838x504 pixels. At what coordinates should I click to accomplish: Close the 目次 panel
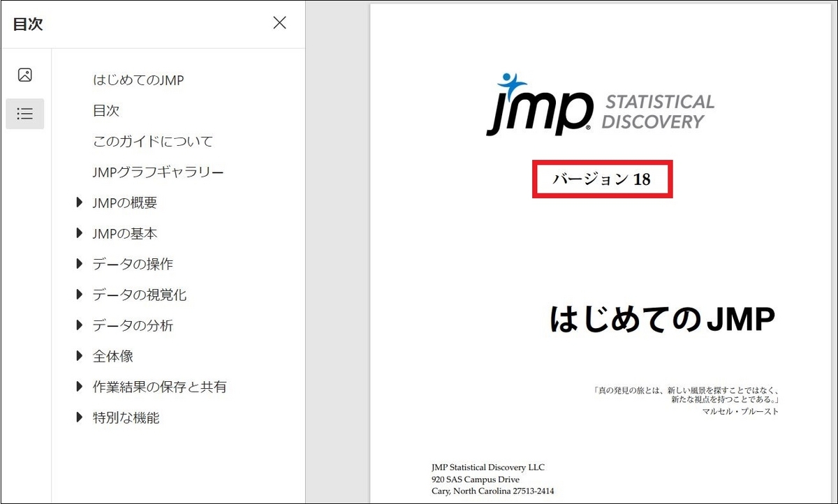[x=279, y=22]
